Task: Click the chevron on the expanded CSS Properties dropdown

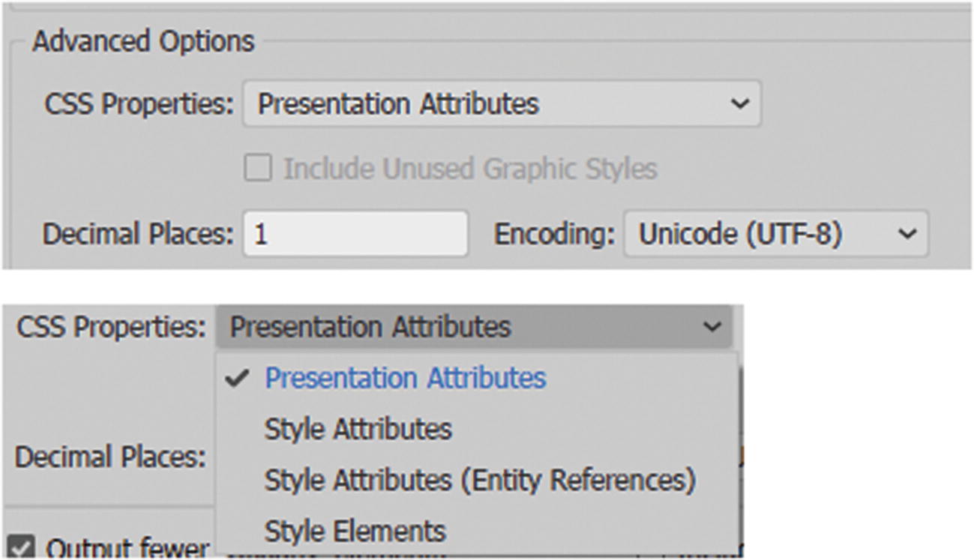Action: [711, 327]
